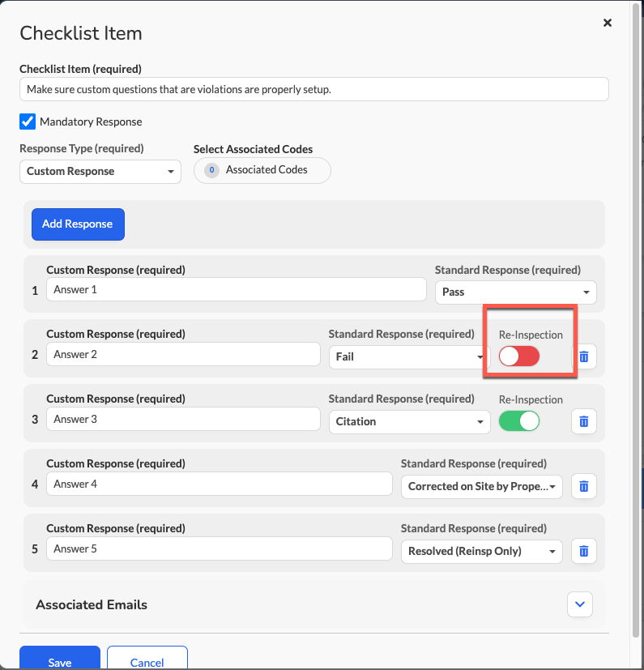Screen dimensions: 644x670
Task: Click the Checklist Item text field
Action: pyautogui.click(x=314, y=89)
